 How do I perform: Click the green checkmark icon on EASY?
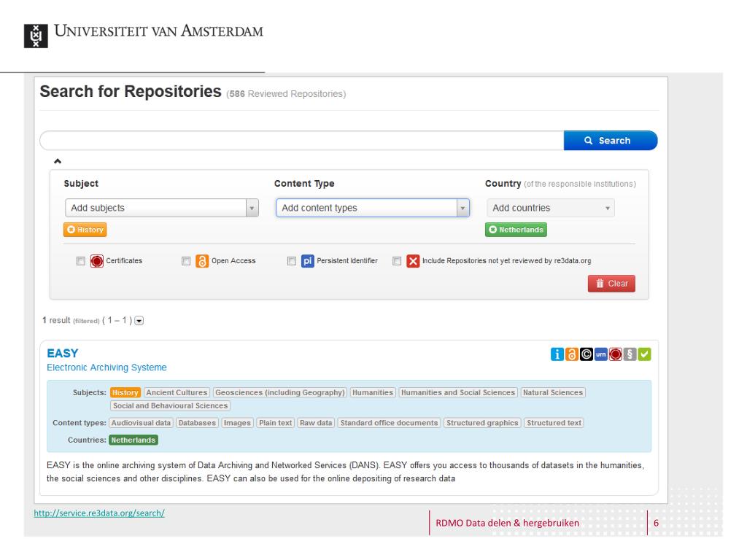click(644, 354)
